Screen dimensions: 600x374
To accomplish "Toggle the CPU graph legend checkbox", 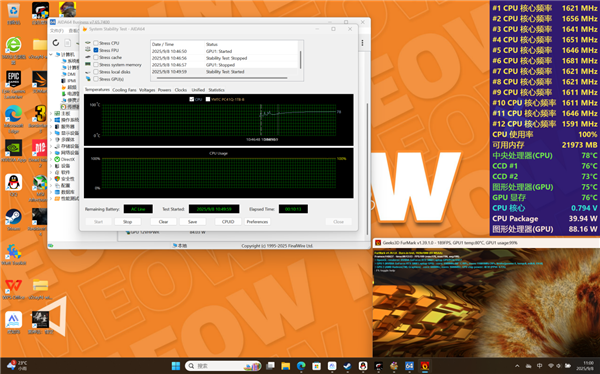I will 192,99.
